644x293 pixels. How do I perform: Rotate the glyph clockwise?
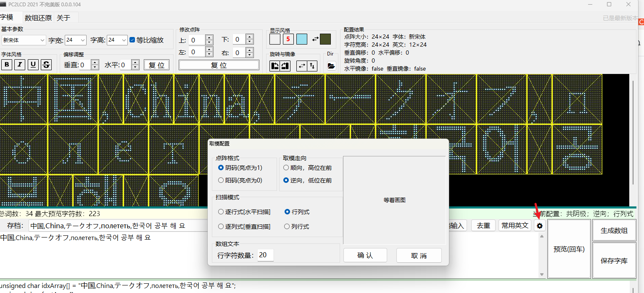coord(285,66)
